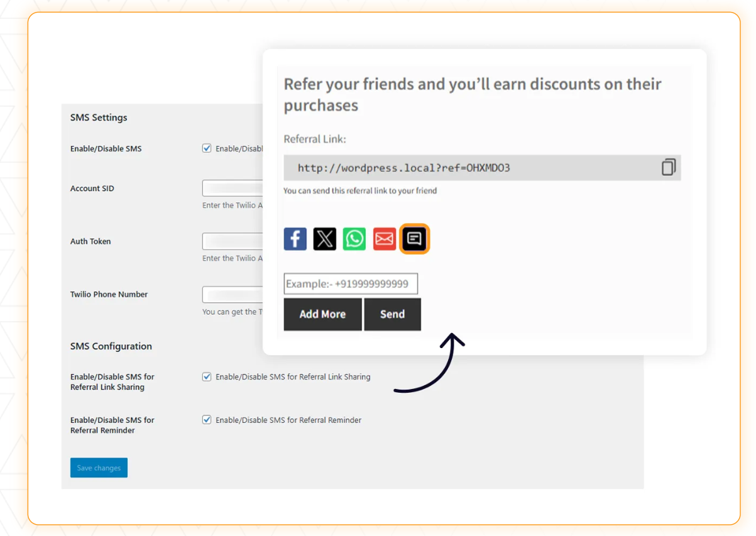The width and height of the screenshot is (756, 536).
Task: Click the Save changes button
Action: (x=99, y=468)
